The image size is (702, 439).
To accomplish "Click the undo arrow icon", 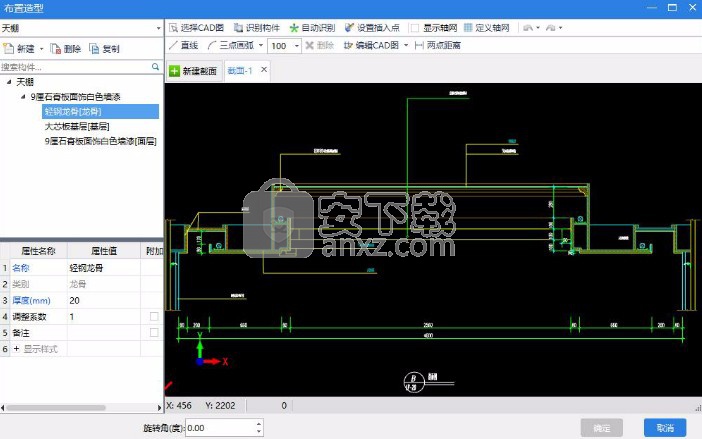I will click(x=528, y=28).
